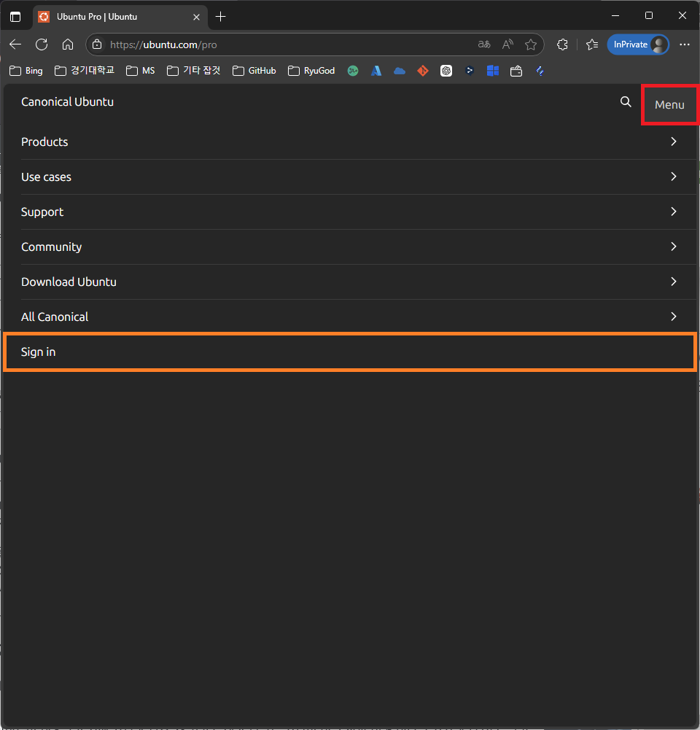Open the RyuGod bookmarks folder
Screen dimensions: 700x730
pyautogui.click(x=311, y=71)
